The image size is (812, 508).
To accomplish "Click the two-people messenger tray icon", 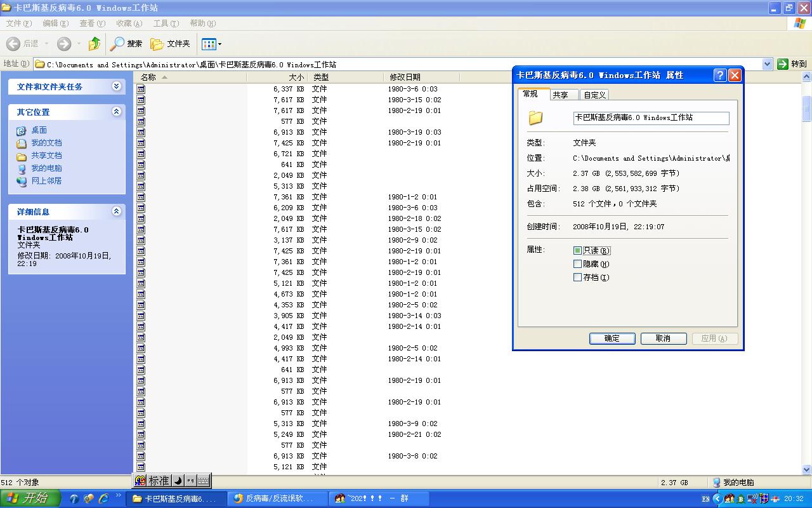I will (x=729, y=498).
